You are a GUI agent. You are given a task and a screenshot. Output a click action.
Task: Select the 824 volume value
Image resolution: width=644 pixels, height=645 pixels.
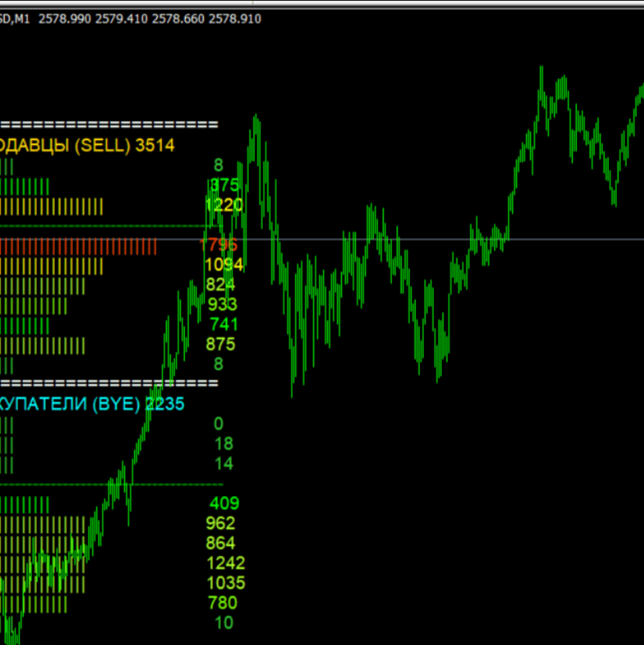(220, 284)
